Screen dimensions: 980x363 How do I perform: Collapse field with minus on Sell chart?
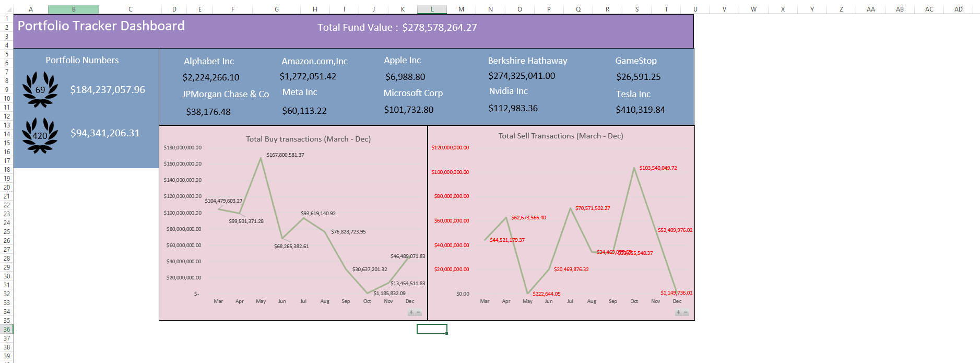tap(686, 313)
